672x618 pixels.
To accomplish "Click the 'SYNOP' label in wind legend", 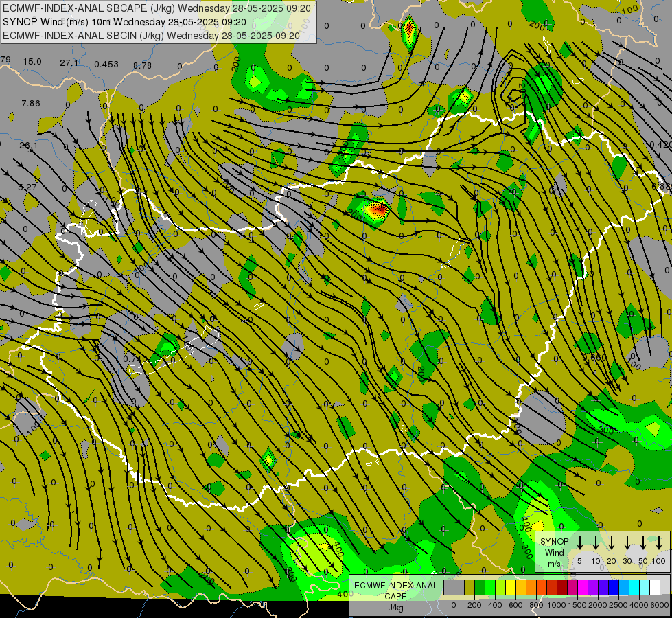I will (x=554, y=542).
